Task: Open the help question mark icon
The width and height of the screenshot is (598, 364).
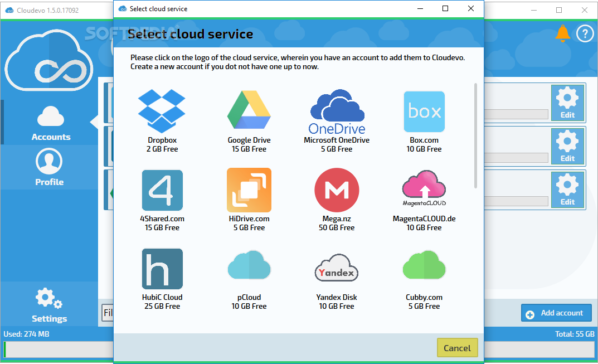Action: (x=585, y=33)
